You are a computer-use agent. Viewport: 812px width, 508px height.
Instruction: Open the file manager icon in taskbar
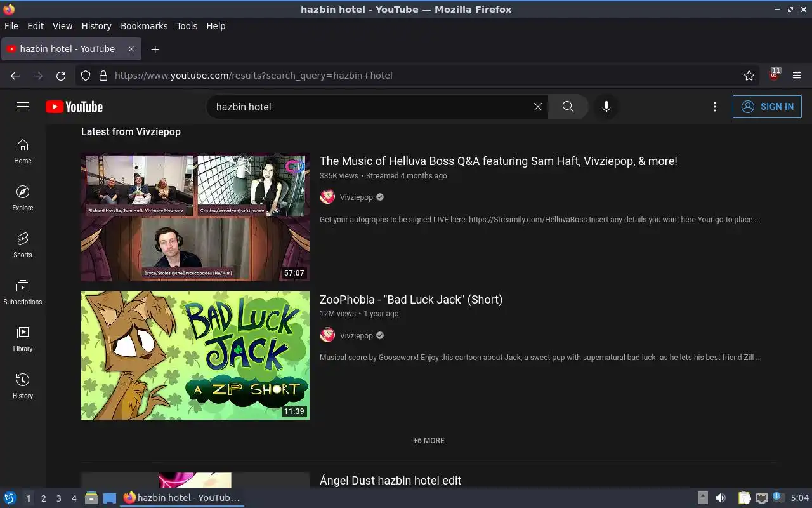[x=91, y=498]
